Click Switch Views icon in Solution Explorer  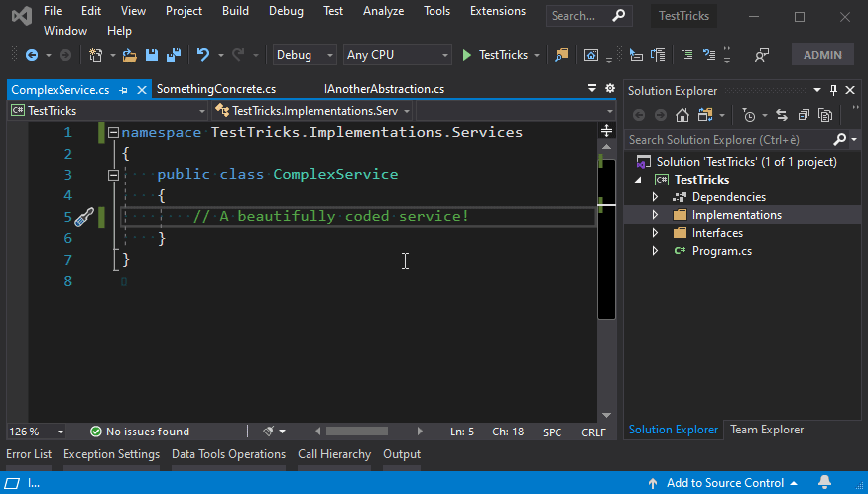tap(705, 115)
